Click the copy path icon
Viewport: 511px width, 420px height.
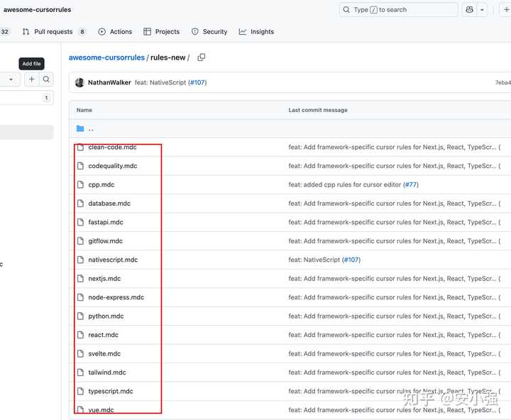pos(202,57)
